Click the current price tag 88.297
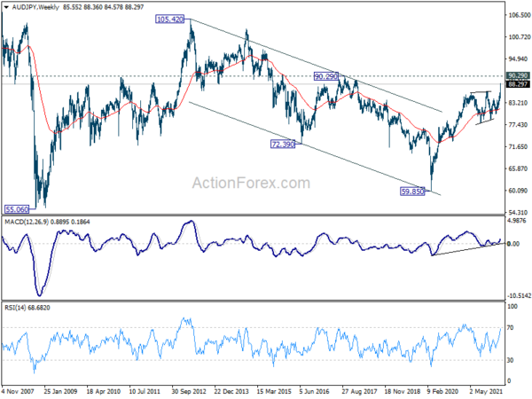The image size is (532, 399). 518,84
